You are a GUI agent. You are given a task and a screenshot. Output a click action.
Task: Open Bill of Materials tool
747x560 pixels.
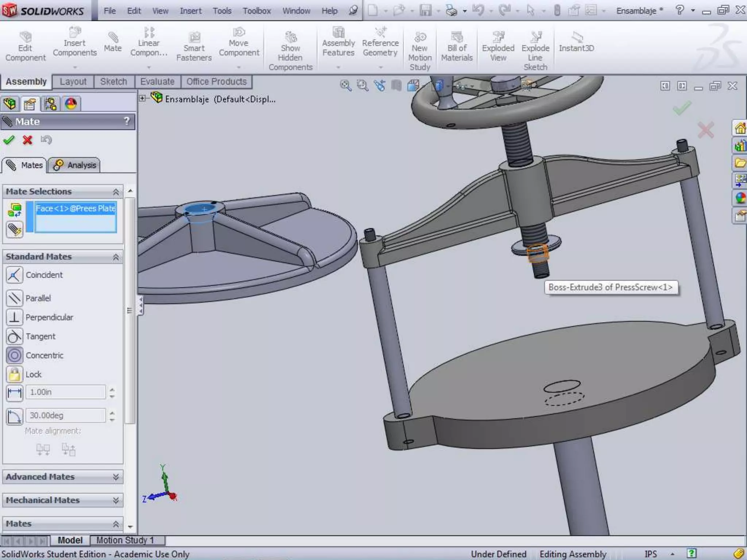point(457,47)
